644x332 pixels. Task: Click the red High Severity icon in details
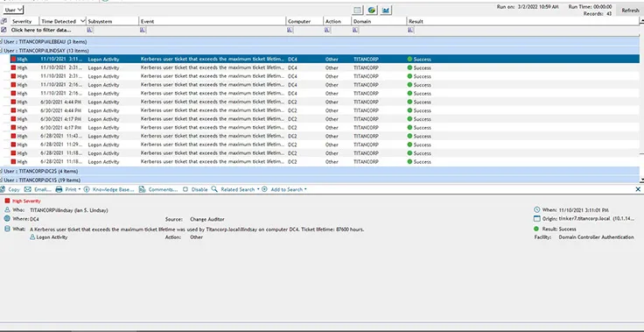(x=7, y=201)
